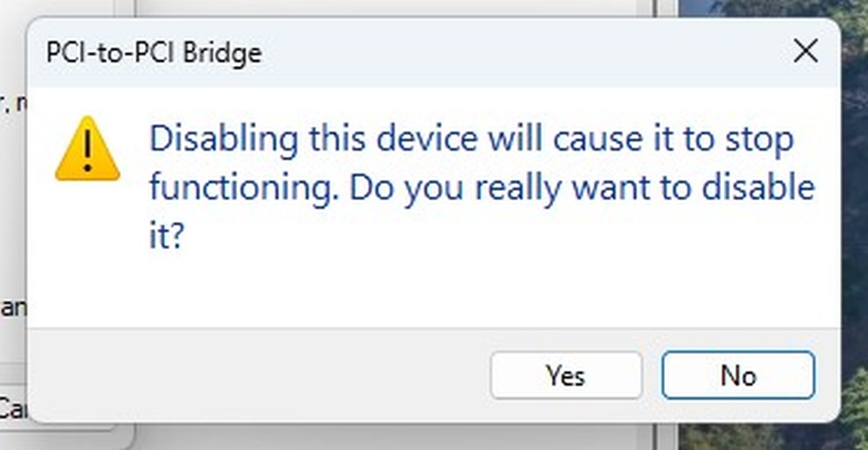Viewport: 868px width, 450px height.
Task: Click the exclamation mark inside warning icon
Action: coord(88,152)
